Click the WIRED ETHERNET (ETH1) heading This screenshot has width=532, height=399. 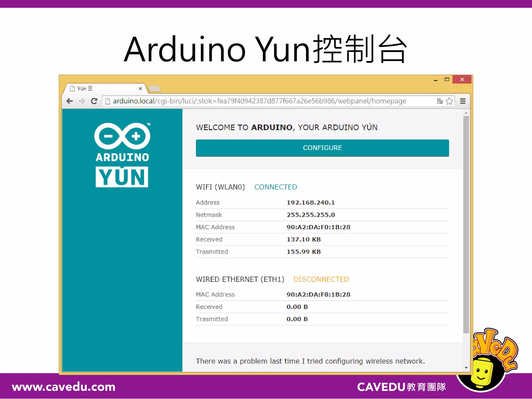(240, 280)
